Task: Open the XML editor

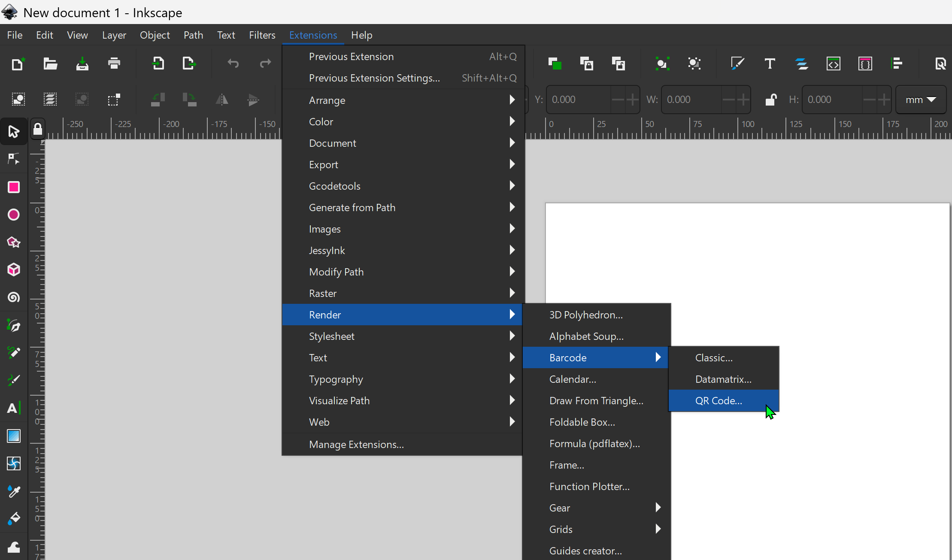Action: coord(834,64)
